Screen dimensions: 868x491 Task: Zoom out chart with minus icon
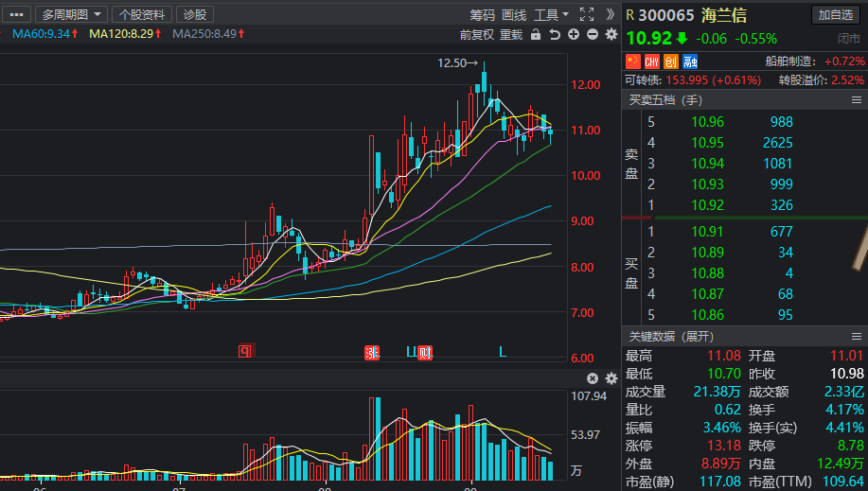593,34
